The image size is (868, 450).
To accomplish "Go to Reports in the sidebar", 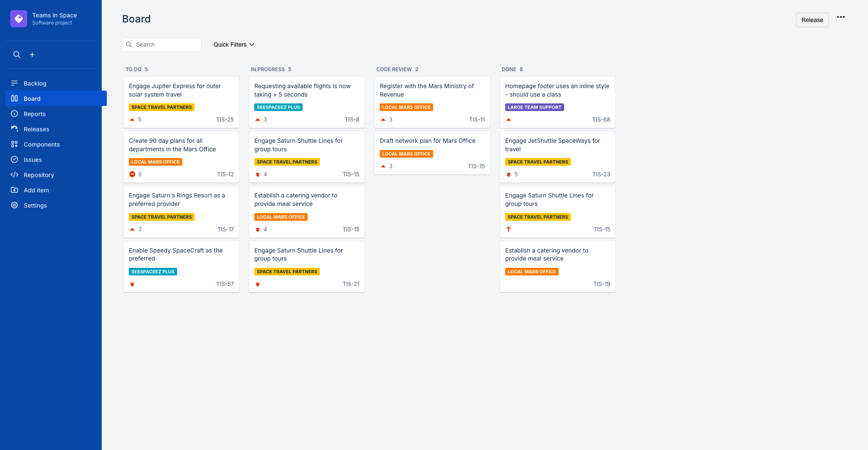I will tap(34, 114).
